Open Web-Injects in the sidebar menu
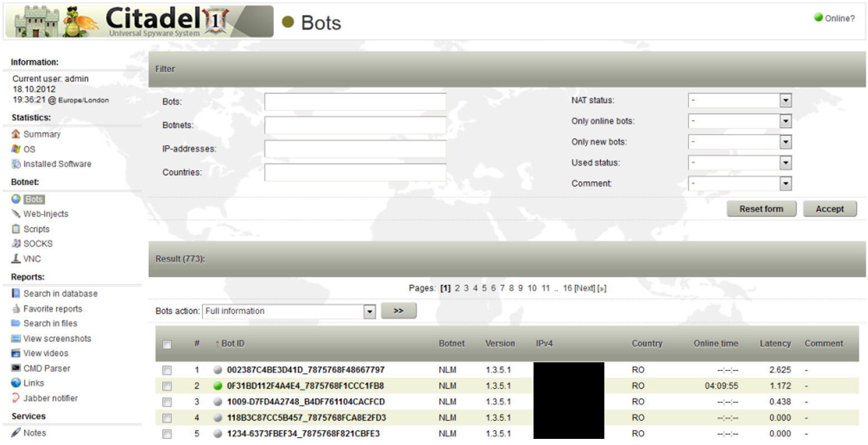Image resolution: width=868 pixels, height=445 pixels. (x=46, y=214)
